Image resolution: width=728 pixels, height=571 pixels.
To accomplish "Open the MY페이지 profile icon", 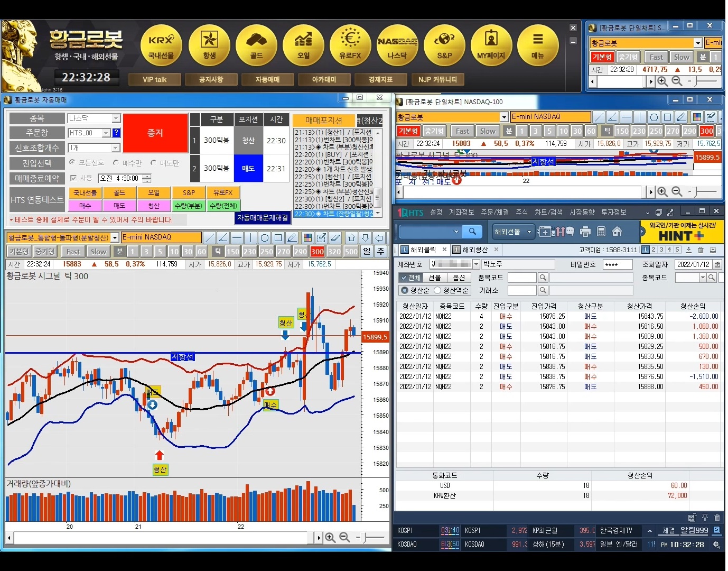I will tap(491, 45).
